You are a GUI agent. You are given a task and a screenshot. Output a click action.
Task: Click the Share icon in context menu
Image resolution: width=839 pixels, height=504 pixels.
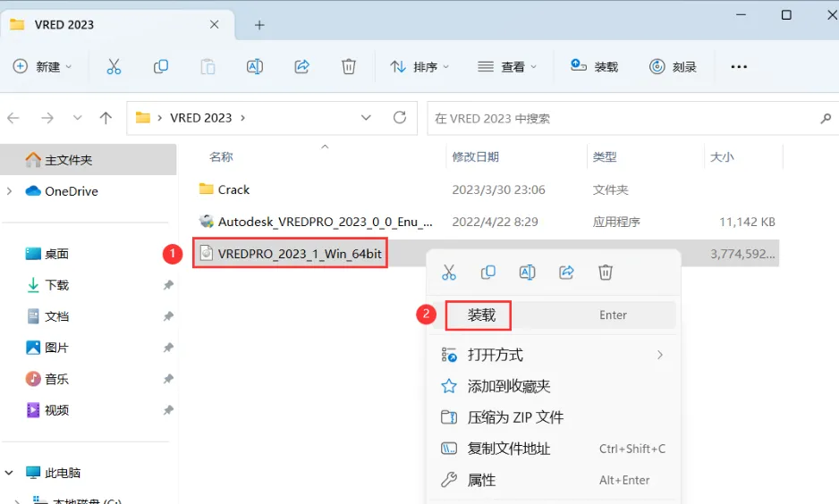point(567,272)
